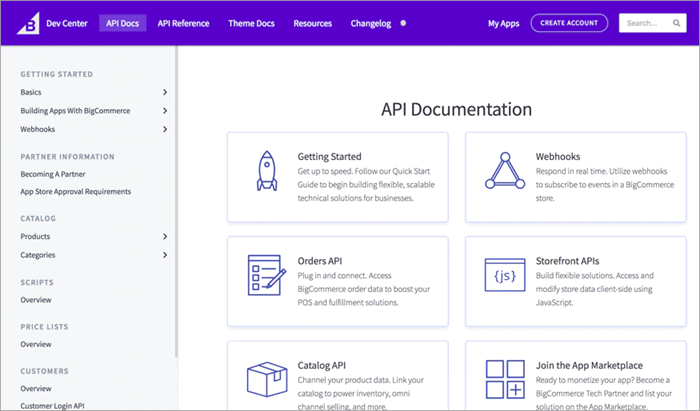
Task: Open Overview under Customers
Action: point(36,389)
